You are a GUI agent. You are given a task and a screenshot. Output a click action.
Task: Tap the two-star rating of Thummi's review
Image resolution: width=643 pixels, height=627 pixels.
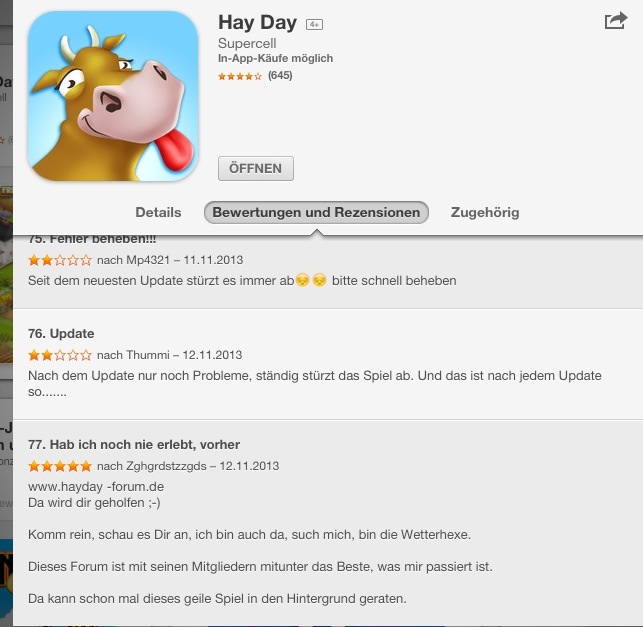[x=60, y=355]
